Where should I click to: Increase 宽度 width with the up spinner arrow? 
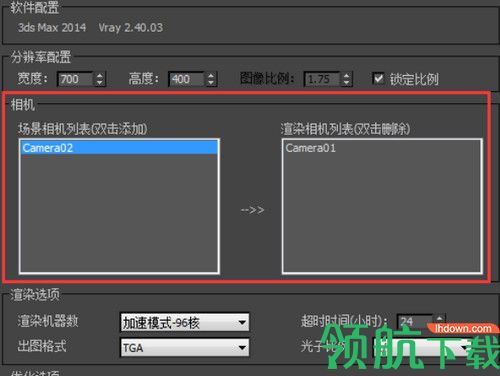pyautogui.click(x=100, y=76)
